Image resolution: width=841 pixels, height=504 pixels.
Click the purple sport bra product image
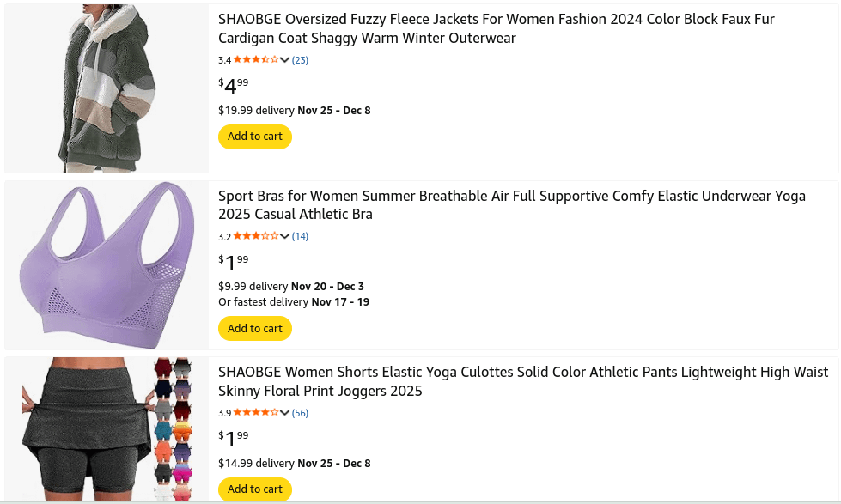(x=107, y=264)
